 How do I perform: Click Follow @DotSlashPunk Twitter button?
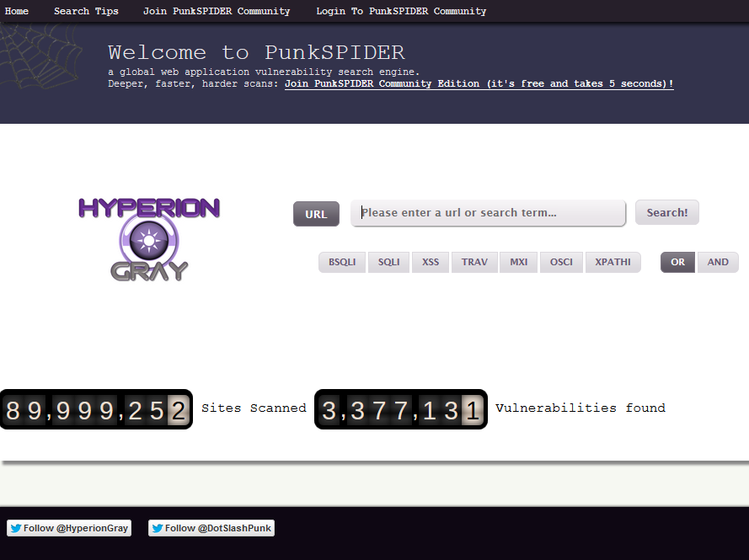tap(211, 528)
